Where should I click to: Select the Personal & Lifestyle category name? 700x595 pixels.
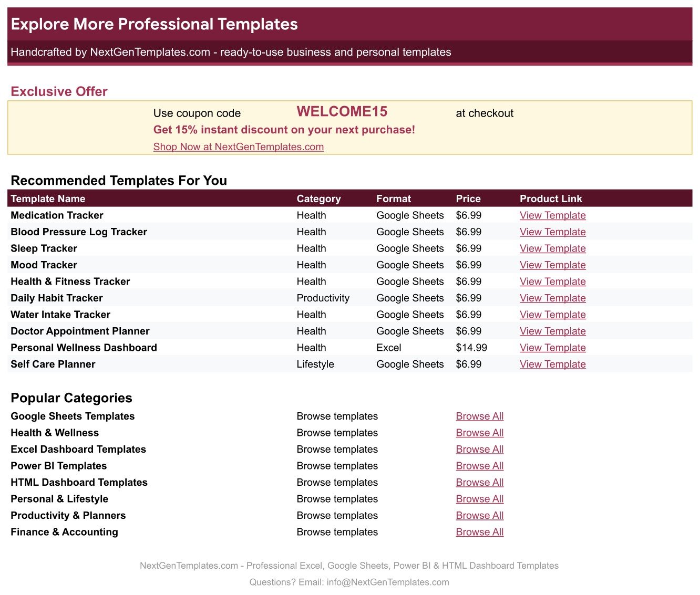(59, 499)
